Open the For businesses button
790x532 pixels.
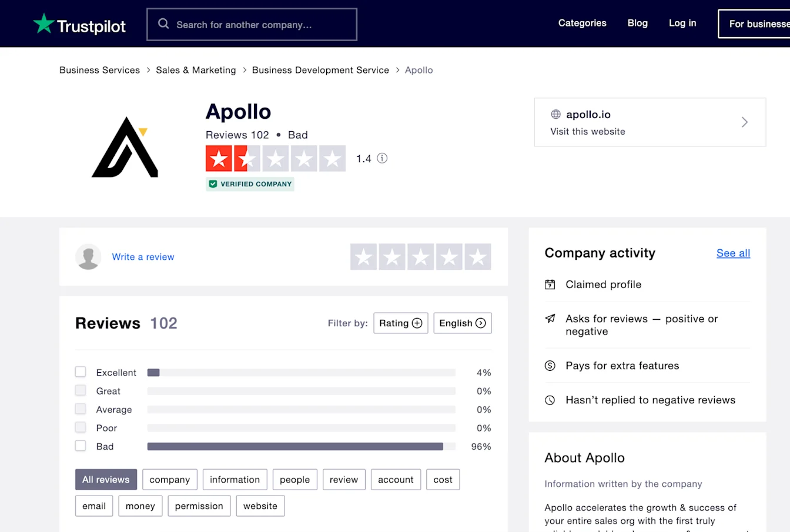point(754,24)
